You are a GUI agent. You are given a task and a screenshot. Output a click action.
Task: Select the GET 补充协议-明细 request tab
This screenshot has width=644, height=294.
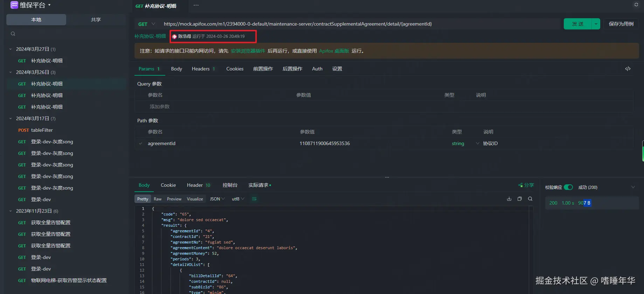pos(156,6)
